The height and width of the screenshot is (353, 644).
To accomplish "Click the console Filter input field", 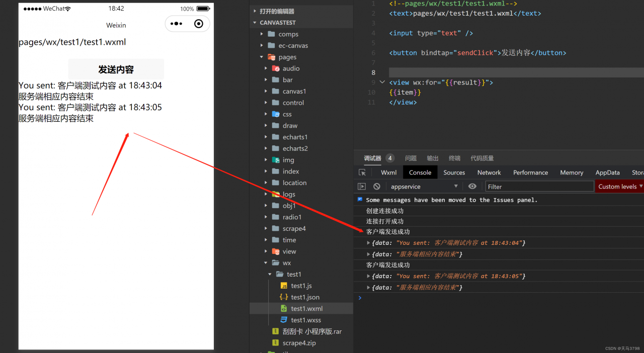I will [539, 187].
